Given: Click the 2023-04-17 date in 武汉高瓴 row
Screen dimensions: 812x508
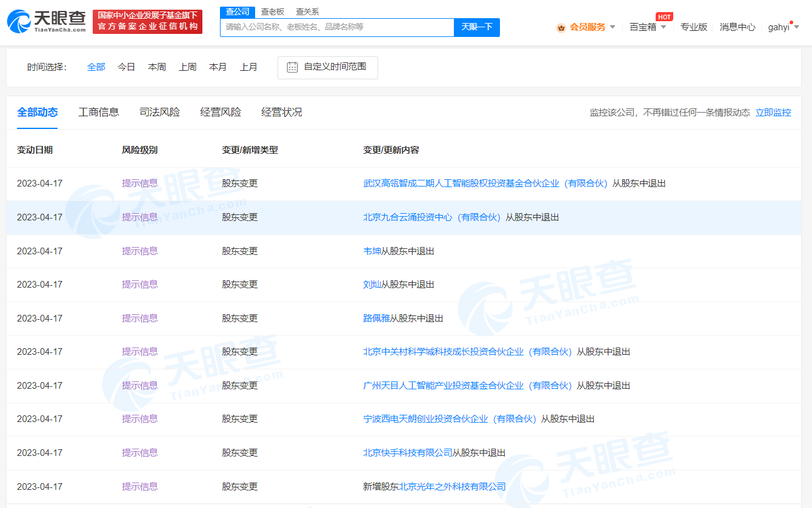Looking at the screenshot, I should 39,183.
